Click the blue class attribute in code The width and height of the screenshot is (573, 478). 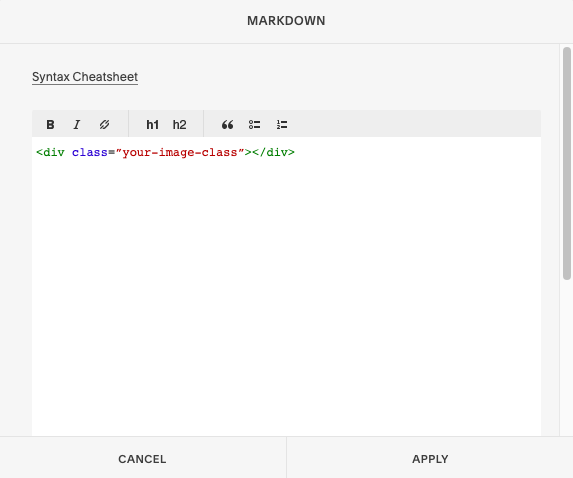coord(90,152)
